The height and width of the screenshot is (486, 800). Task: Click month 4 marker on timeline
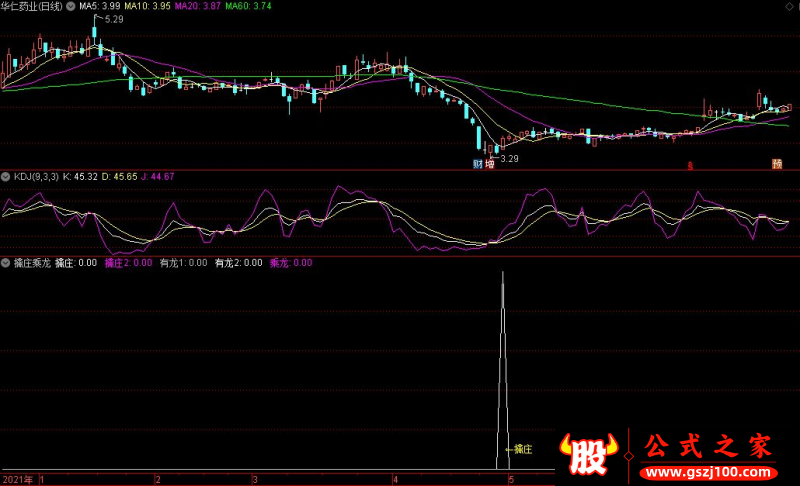395,479
